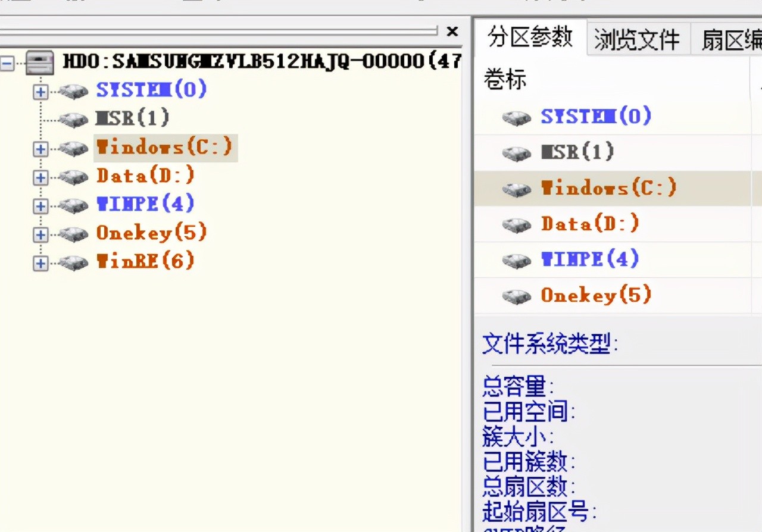Viewport: 762px width, 532px height.
Task: Collapse the HD0 disk tree node
Action: click(x=7, y=63)
